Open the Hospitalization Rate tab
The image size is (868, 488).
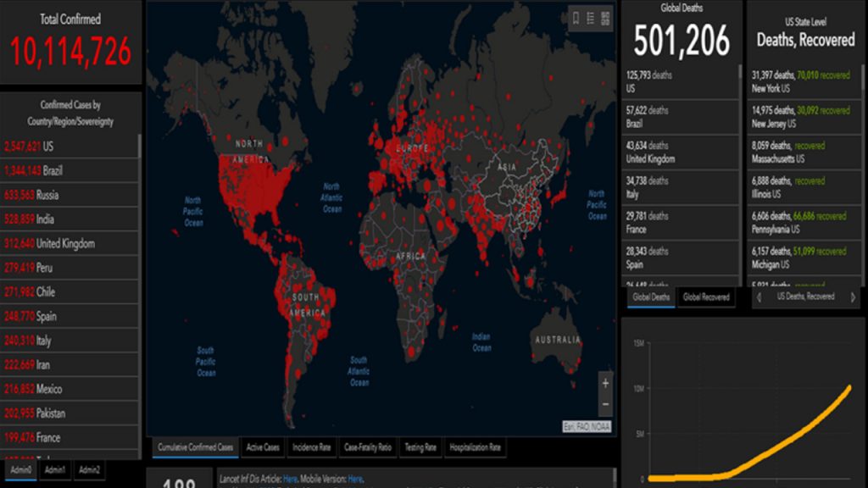click(x=476, y=447)
